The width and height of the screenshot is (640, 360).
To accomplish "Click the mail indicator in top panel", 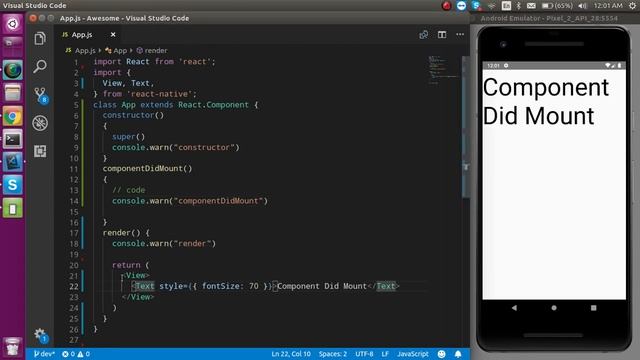I will (531, 6).
